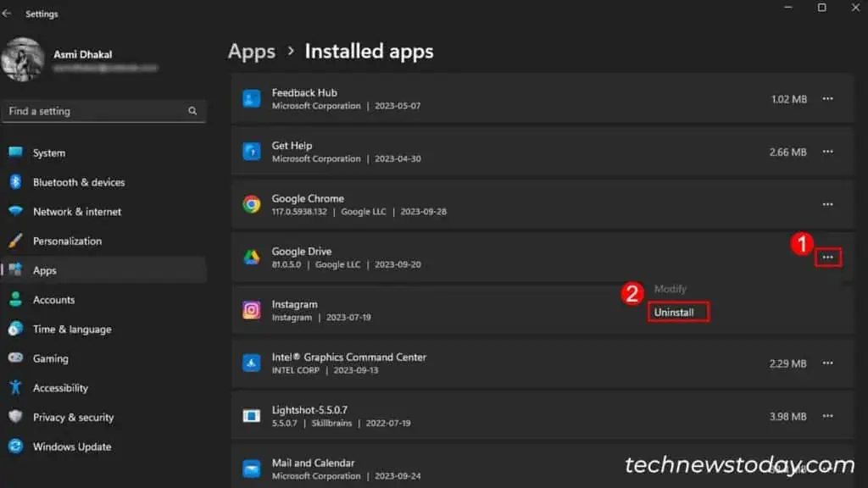Click the Bluetooth icon in sidebar
The image size is (868, 488).
[15, 181]
